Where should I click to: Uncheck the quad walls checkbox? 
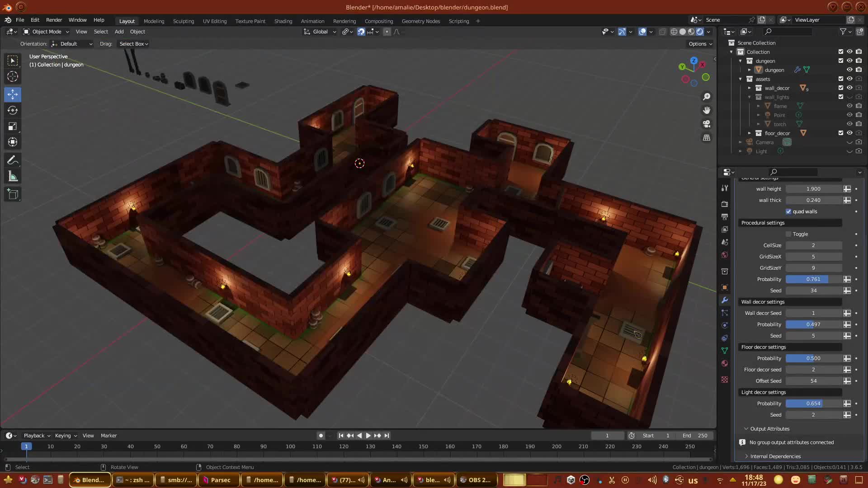coord(788,211)
